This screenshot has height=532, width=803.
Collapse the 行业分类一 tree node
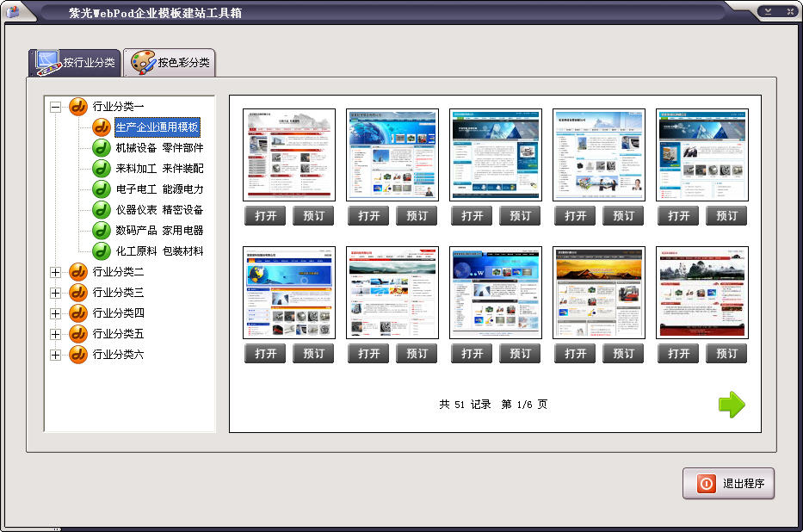click(x=56, y=107)
